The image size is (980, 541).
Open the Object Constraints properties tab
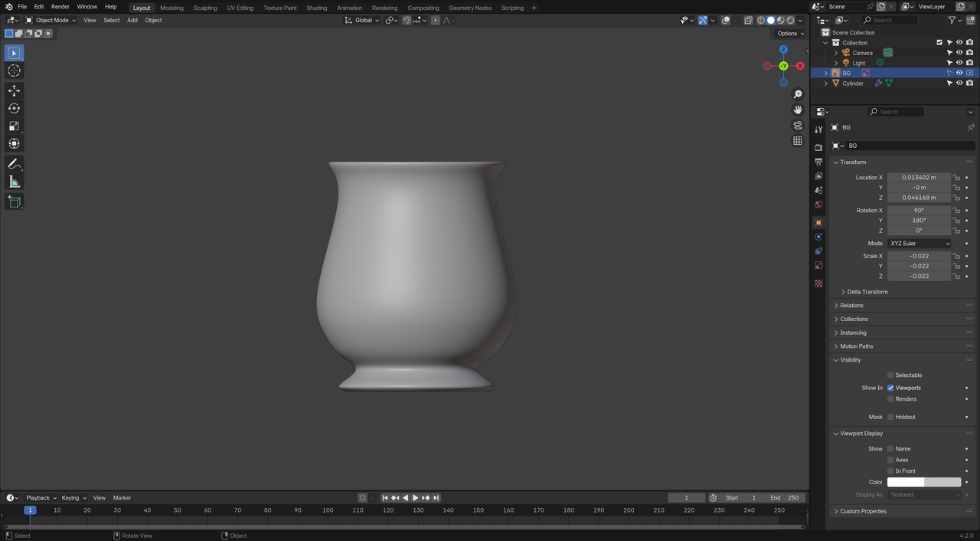[x=818, y=251]
